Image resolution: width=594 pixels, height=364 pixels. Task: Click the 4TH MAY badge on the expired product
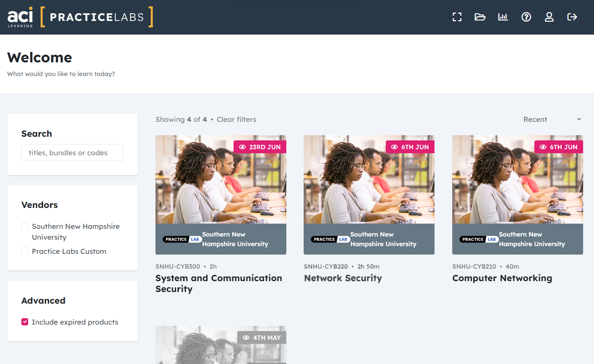(x=262, y=337)
